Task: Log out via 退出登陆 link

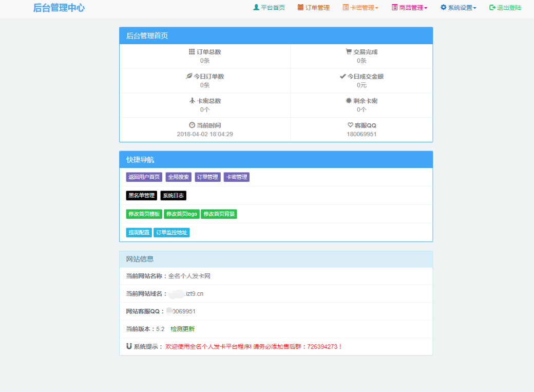Action: (505, 8)
